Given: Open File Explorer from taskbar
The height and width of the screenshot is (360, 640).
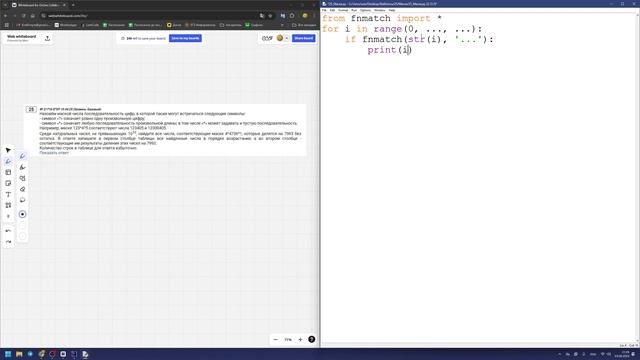Looking at the screenshot, I should 19,354.
